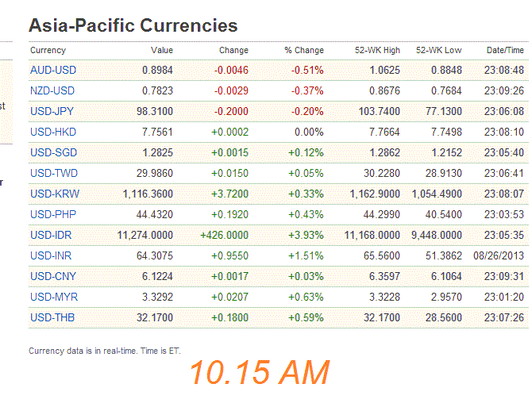This screenshot has width=532, height=407.
Task: Open the USD-KRW currency pair
Action: pyautogui.click(x=55, y=194)
